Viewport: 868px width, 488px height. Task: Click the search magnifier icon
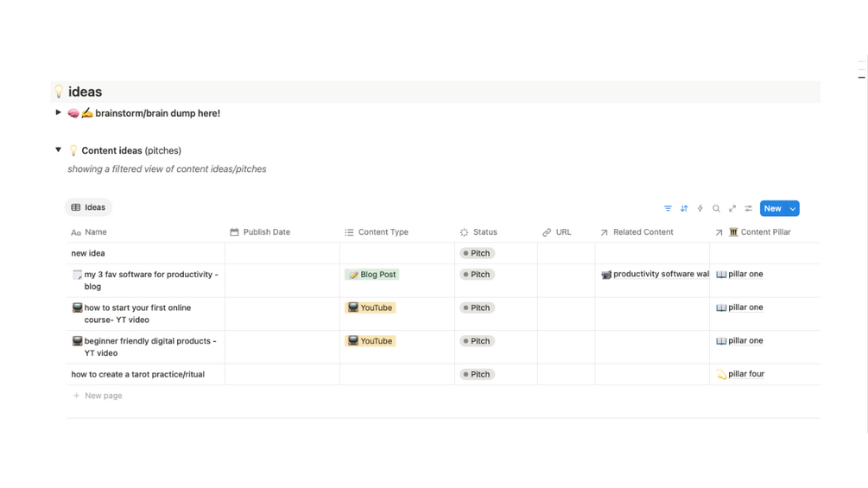pyautogui.click(x=716, y=208)
